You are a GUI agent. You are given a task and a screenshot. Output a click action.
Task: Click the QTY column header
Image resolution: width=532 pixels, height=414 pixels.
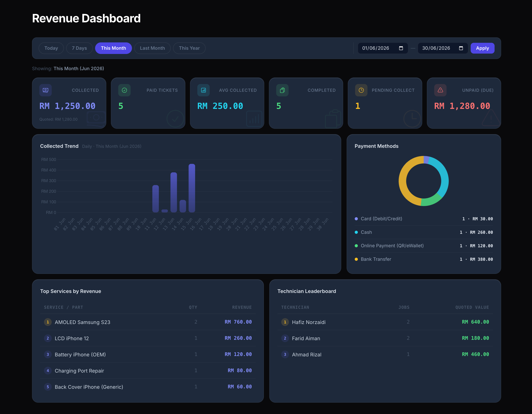[x=193, y=307]
